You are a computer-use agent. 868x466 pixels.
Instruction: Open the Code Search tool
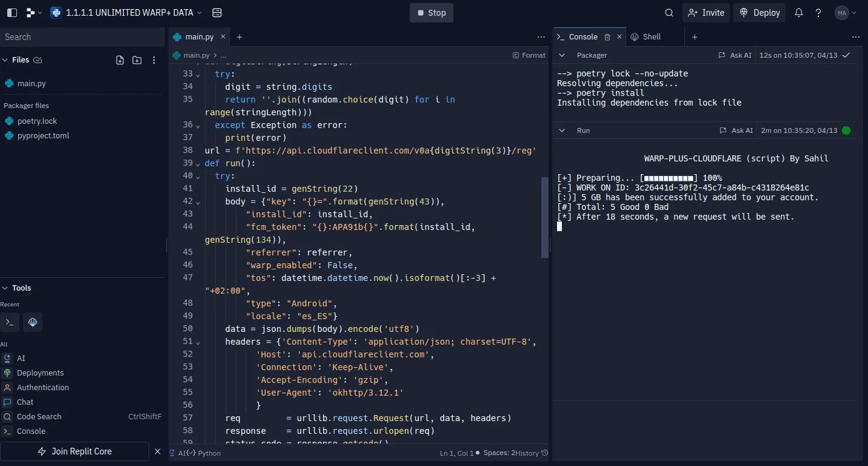point(82,417)
